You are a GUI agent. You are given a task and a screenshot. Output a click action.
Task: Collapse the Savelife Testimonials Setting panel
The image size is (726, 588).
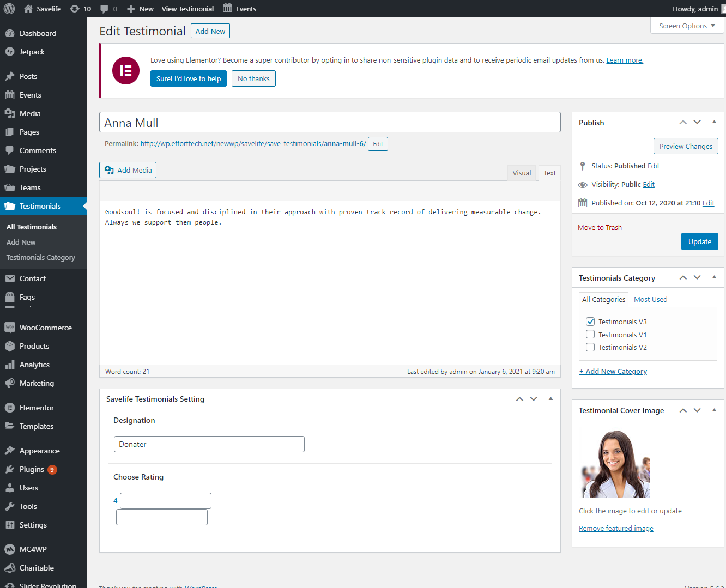click(550, 399)
